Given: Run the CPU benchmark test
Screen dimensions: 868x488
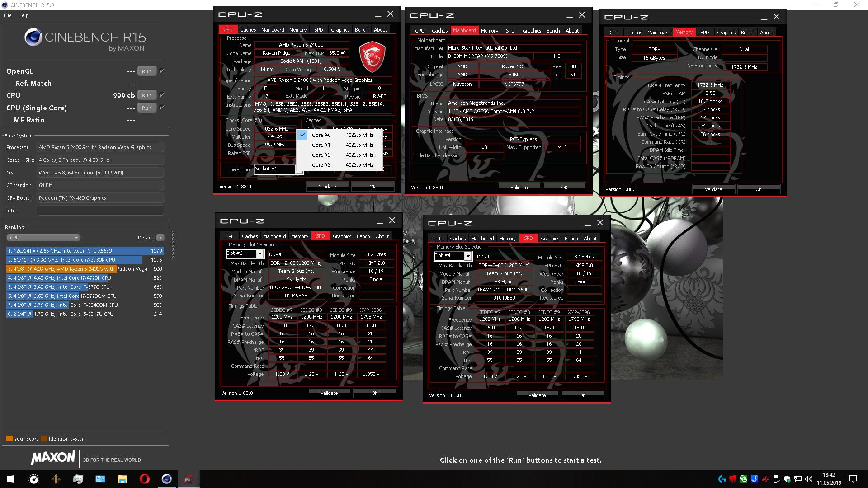Looking at the screenshot, I should [x=146, y=95].
